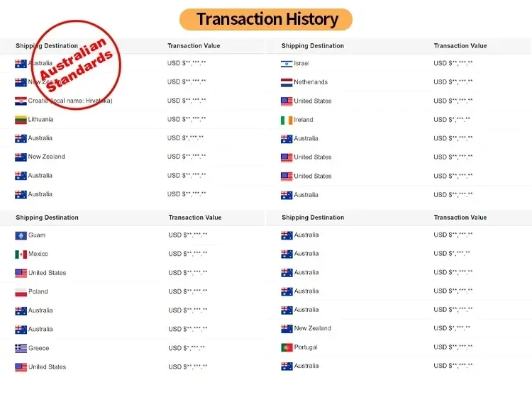Click the Netherlands flag icon
The height and width of the screenshot is (404, 532).
coord(287,82)
